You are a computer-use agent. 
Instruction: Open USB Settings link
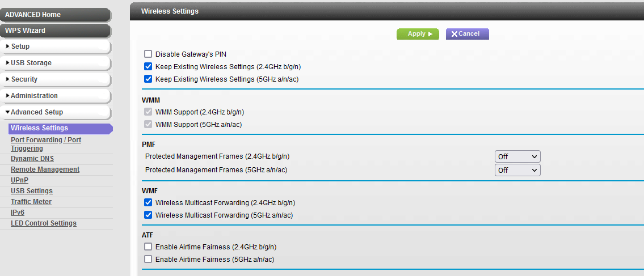point(32,191)
